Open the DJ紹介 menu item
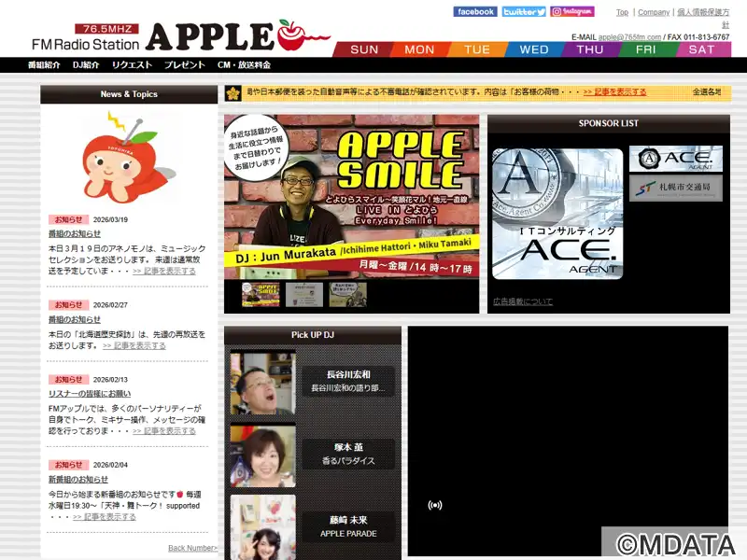747x560 pixels. (86, 64)
